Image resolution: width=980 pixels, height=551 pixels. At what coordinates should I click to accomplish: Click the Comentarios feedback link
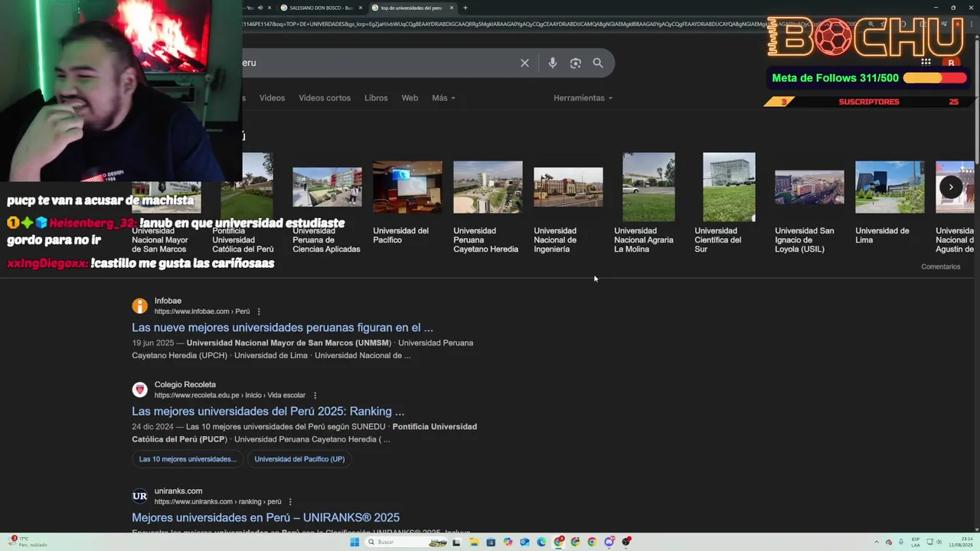tap(940, 266)
